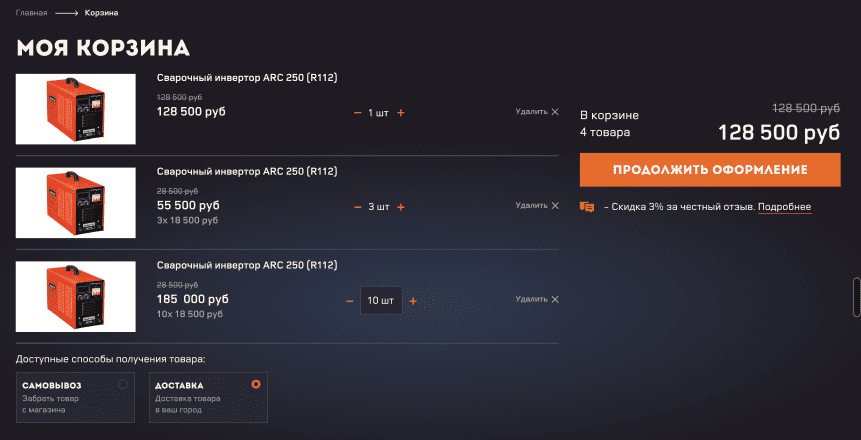Click the discount review icon
This screenshot has width=861, height=440.
pyautogui.click(x=587, y=207)
